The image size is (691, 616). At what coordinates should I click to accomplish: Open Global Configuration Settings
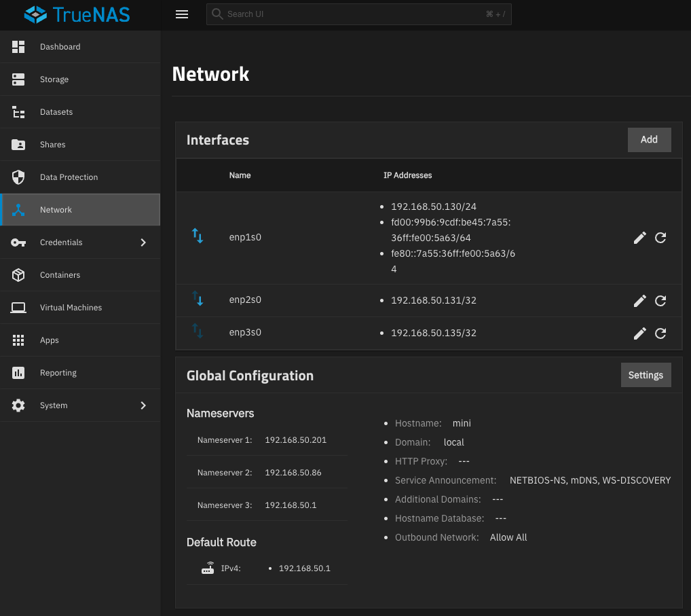click(x=646, y=375)
